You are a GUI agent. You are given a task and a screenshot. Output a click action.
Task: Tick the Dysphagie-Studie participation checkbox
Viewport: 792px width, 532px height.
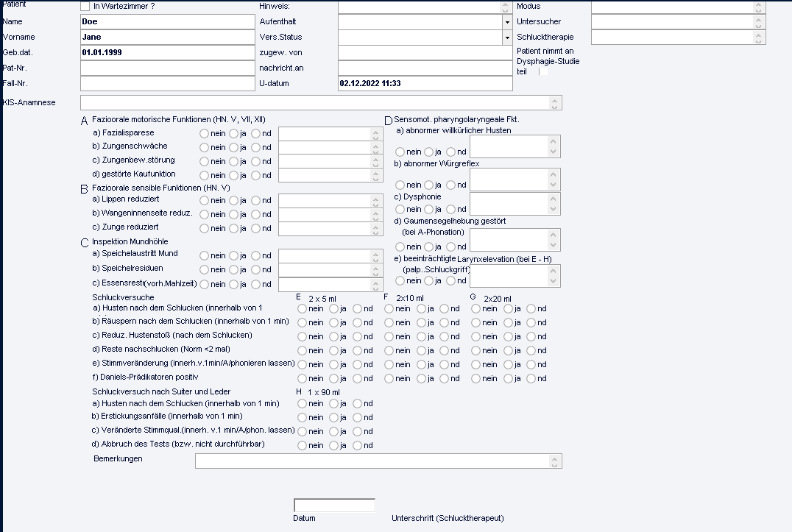click(543, 71)
